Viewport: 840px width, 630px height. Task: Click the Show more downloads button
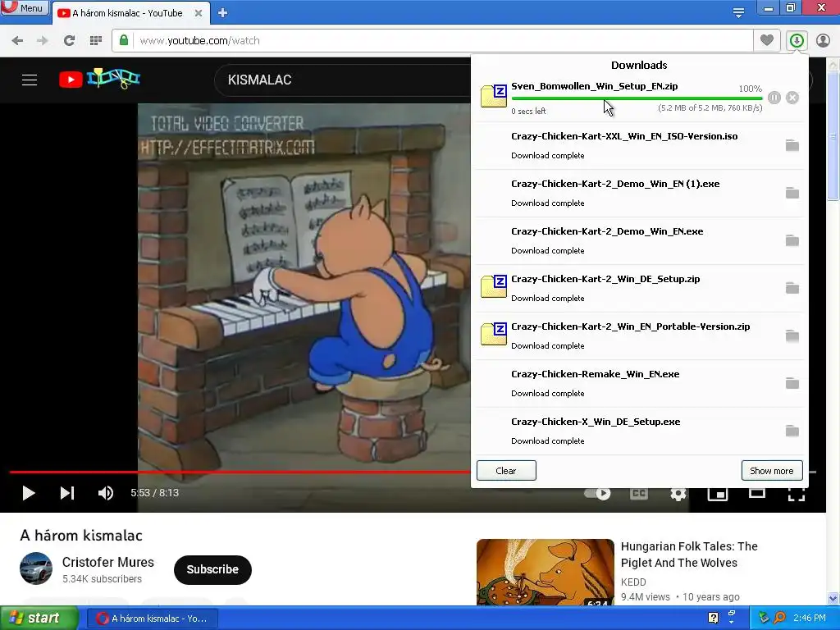[771, 470]
